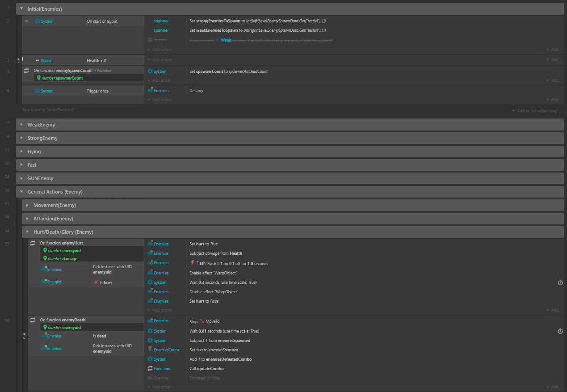Click the timer icon beside Wait 0.01 seconds
Screen dimensions: 567x392
pyautogui.click(x=560, y=331)
